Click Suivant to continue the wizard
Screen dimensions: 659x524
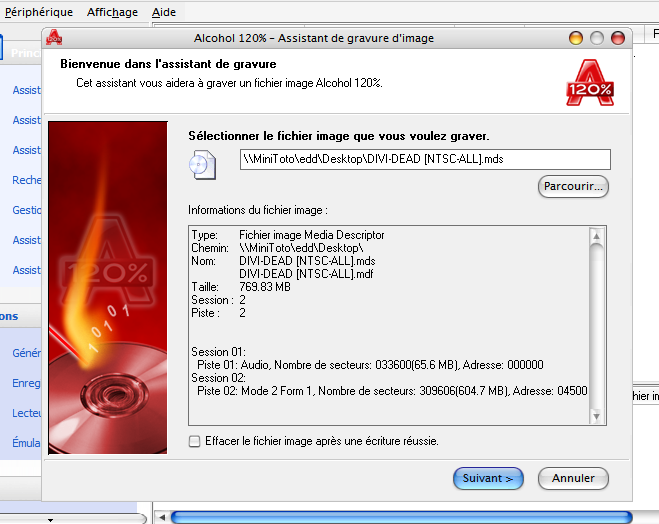point(488,478)
